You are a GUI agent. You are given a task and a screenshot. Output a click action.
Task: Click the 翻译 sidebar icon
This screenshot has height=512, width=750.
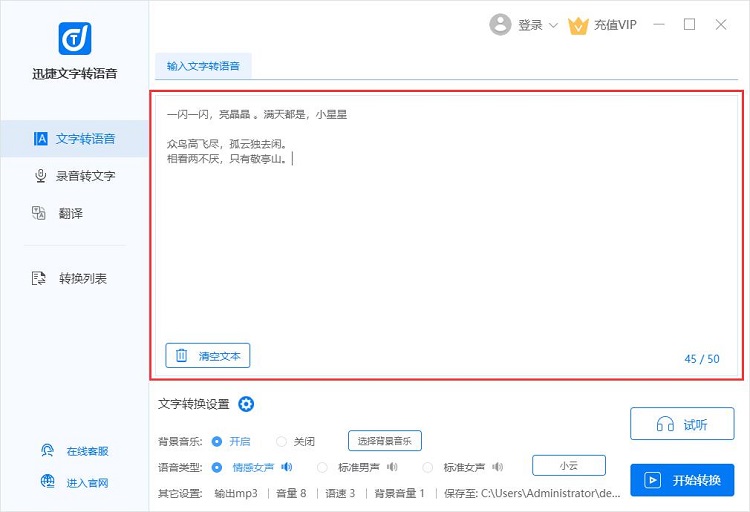(x=39, y=213)
